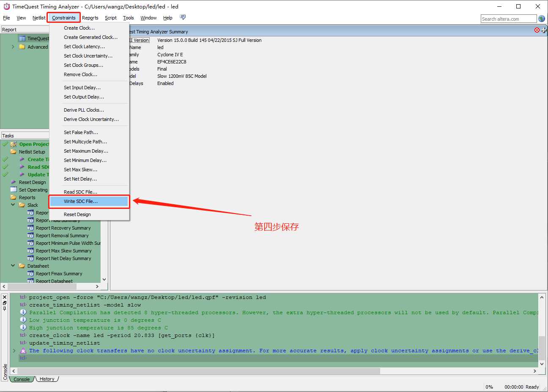This screenshot has width=548, height=392.
Task: Click the Report Removal Summary icon
Action: pos(30,236)
